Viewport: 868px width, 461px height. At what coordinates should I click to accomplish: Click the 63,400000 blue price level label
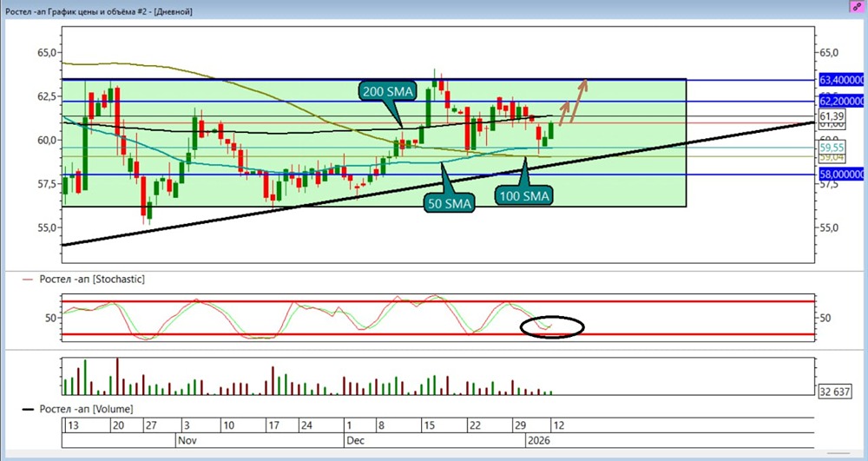(x=842, y=80)
